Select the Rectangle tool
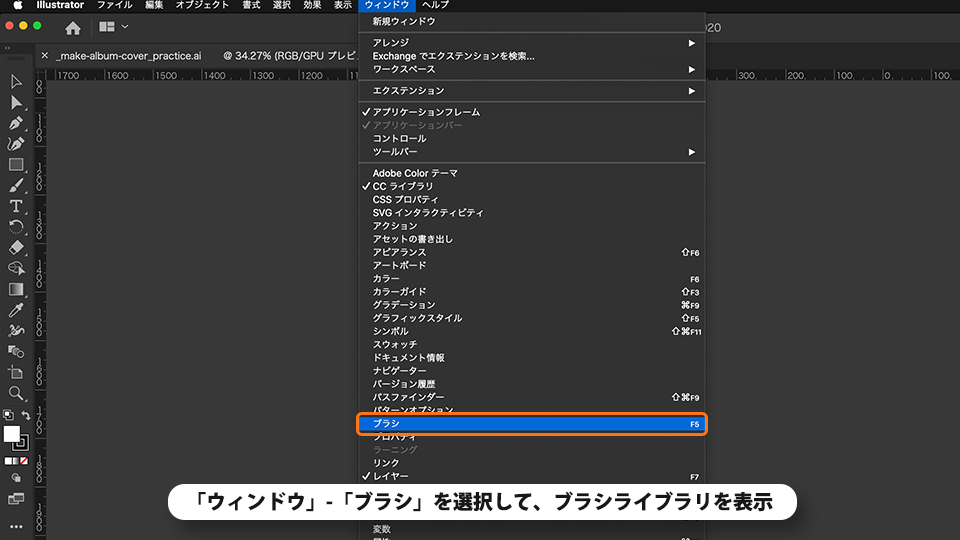Viewport: 960px width, 540px height. [x=16, y=165]
